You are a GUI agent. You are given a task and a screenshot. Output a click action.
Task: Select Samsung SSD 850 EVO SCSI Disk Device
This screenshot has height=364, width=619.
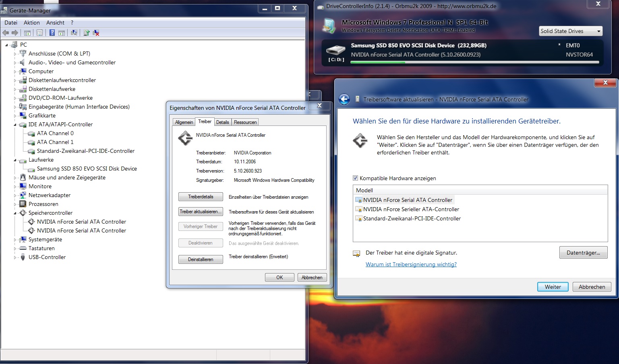click(87, 169)
